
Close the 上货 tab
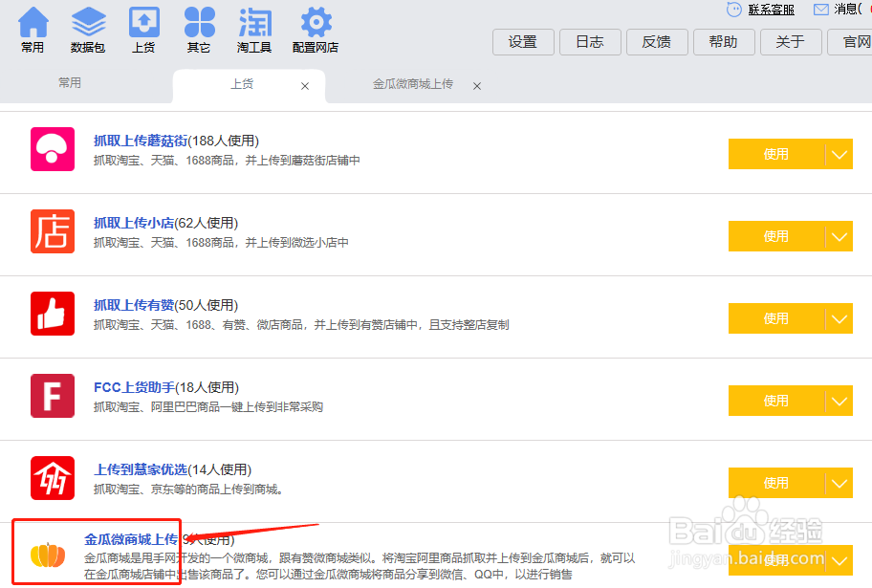305,86
